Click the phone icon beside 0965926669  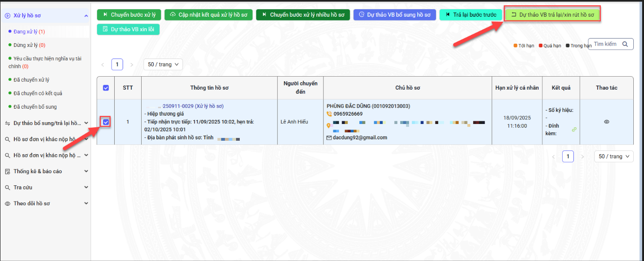tap(329, 114)
